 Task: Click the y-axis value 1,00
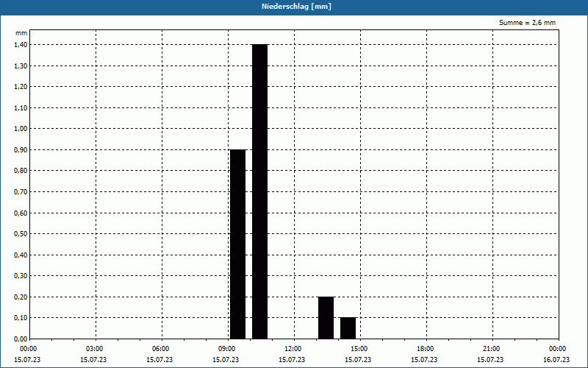21,129
